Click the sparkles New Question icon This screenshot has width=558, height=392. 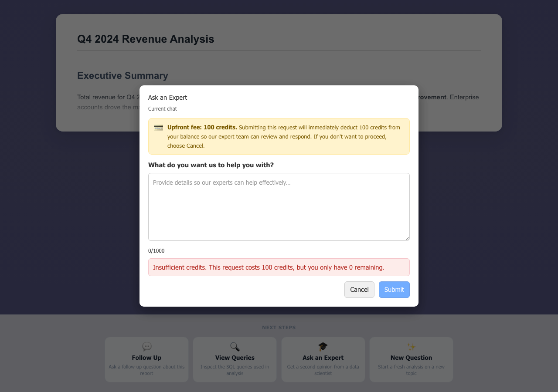tap(411, 347)
